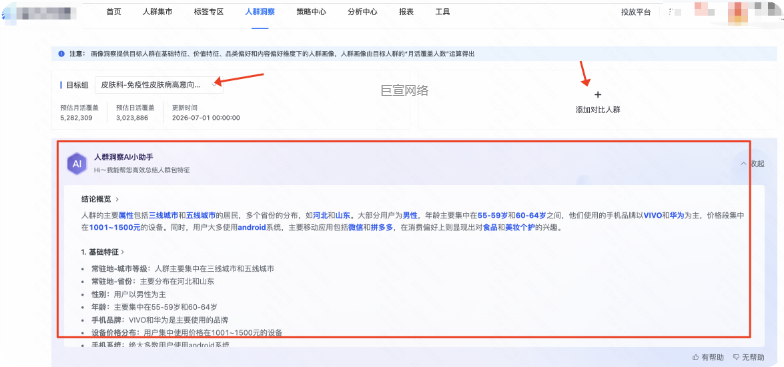The image size is (784, 367).
Task: Click the thumbs-up 有帮助 feedback
Action: coord(708,357)
